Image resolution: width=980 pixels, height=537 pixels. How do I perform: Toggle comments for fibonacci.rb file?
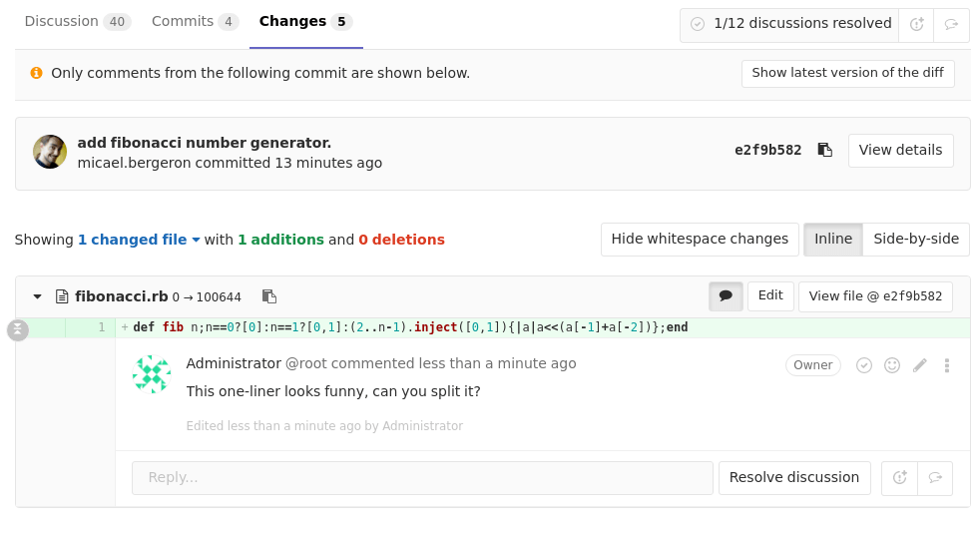tap(726, 296)
